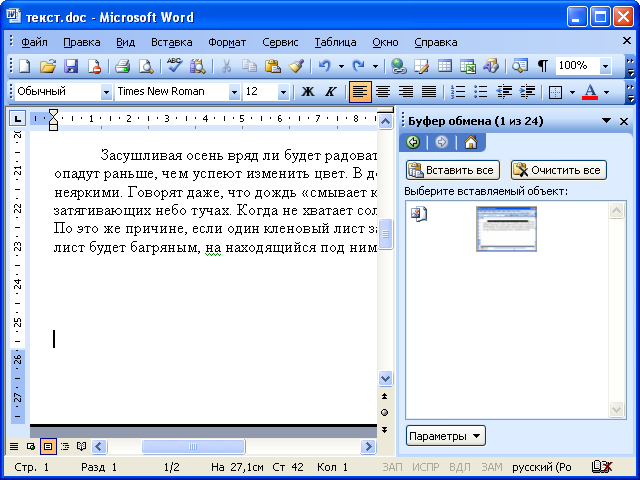Open a file with the folder icon
Viewport: 640px width, 480px height.
click(48, 66)
